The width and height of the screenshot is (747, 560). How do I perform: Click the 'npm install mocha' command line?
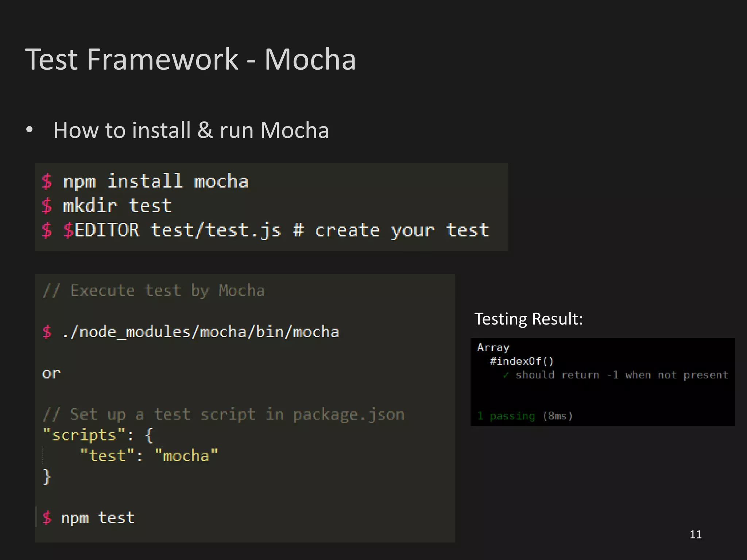pos(155,182)
